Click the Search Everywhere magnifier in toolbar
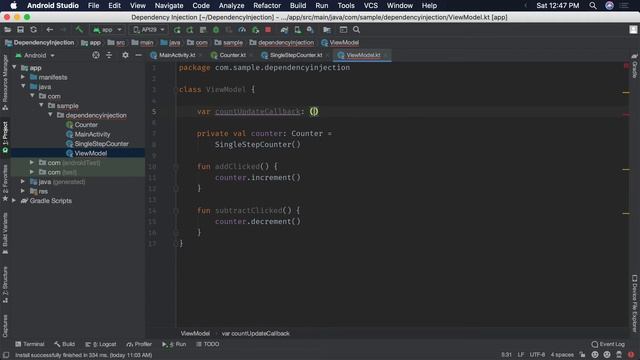This screenshot has height=360, width=640. pyautogui.click(x=356, y=30)
